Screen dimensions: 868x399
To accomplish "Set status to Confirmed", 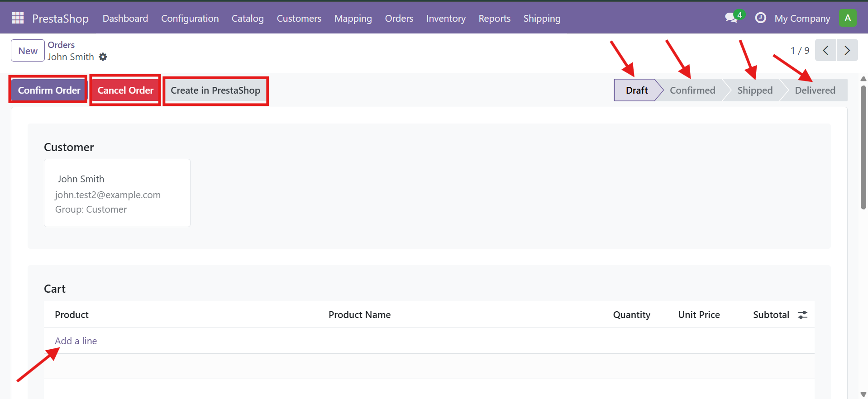I will [x=692, y=90].
